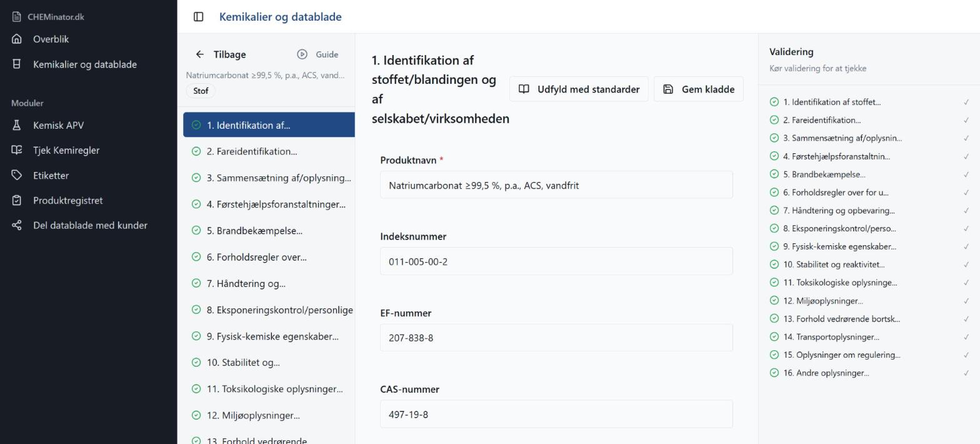This screenshot has width=980, height=444.
Task: Open validation row 5. Brandbekæmpelse
Action: pyautogui.click(x=869, y=174)
